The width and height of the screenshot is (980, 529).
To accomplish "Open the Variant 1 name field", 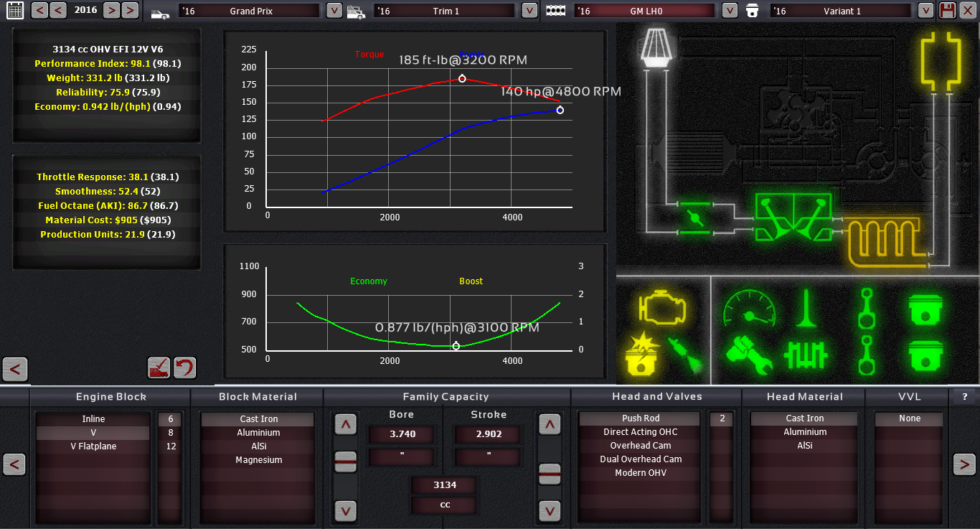I will [841, 11].
